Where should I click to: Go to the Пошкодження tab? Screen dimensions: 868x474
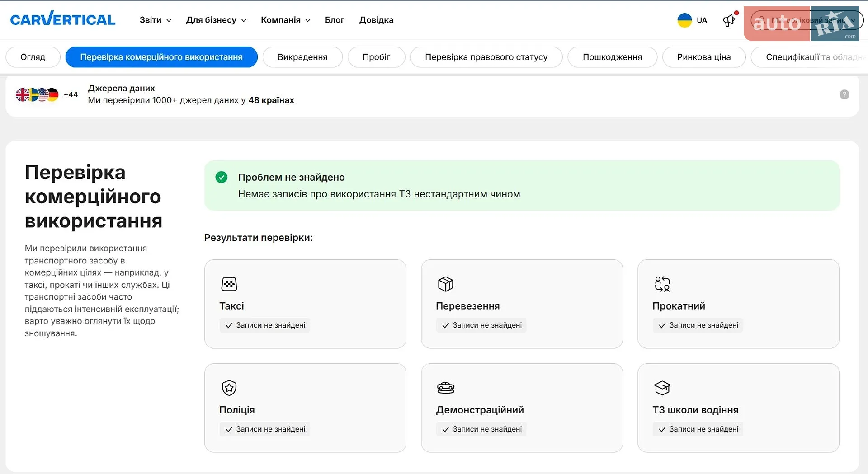pyautogui.click(x=612, y=57)
